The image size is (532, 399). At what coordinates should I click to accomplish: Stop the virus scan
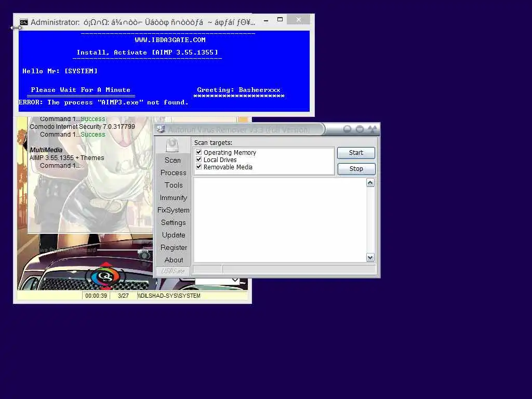point(356,169)
